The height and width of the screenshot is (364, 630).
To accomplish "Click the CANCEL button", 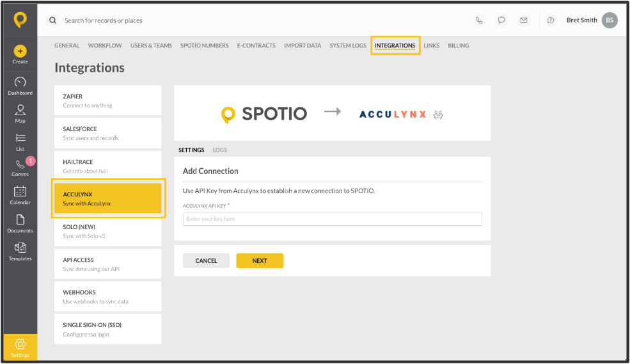I will click(x=206, y=261).
